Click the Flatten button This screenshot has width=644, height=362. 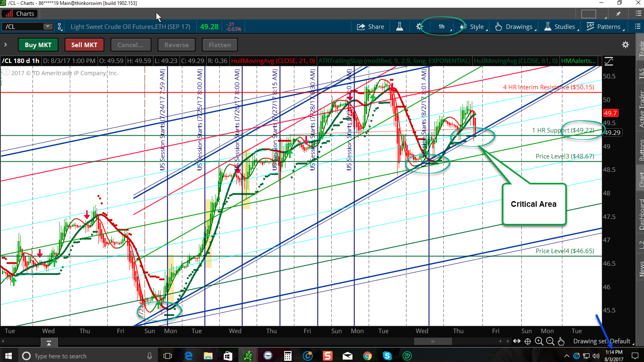point(220,45)
